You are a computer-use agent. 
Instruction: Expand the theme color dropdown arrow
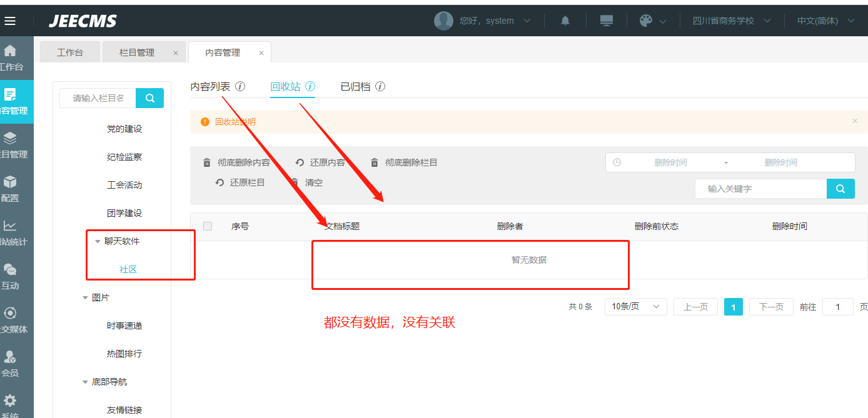click(663, 21)
